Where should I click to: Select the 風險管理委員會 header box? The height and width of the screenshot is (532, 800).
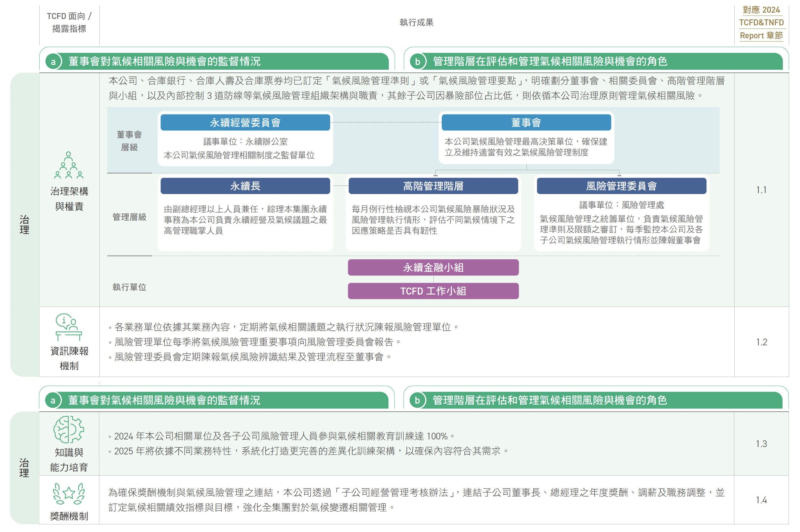[621, 186]
